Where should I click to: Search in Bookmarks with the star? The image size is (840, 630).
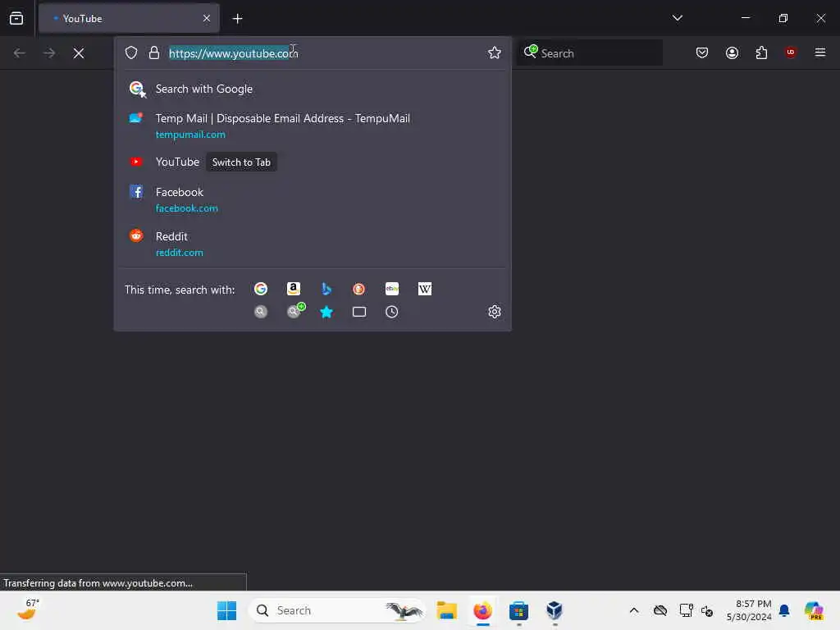tap(326, 312)
